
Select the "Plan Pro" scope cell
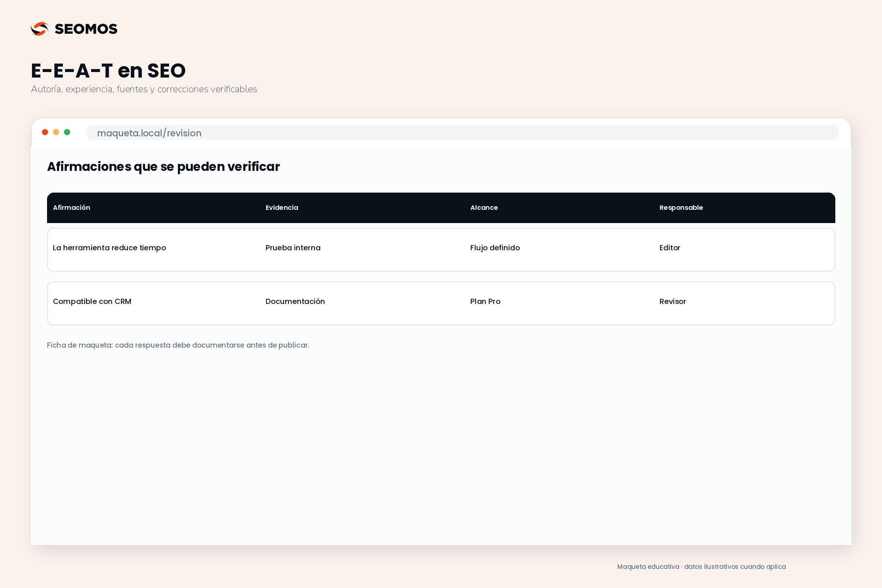485,301
